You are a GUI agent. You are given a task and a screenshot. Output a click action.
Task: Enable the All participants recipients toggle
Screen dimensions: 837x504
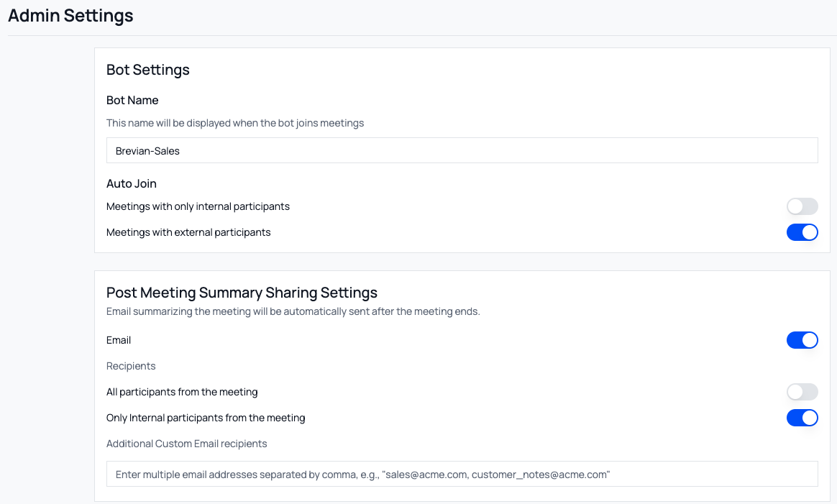pos(802,392)
